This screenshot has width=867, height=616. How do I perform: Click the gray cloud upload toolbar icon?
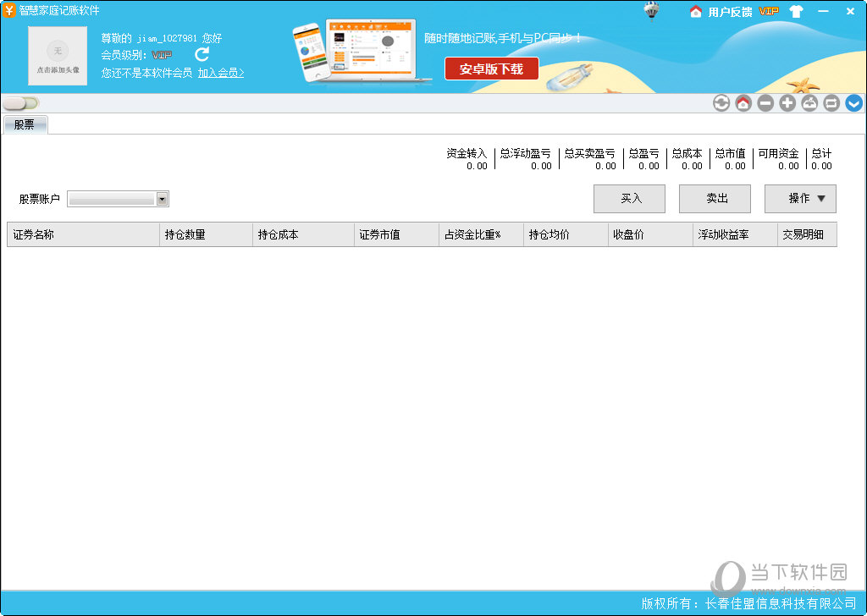809,103
